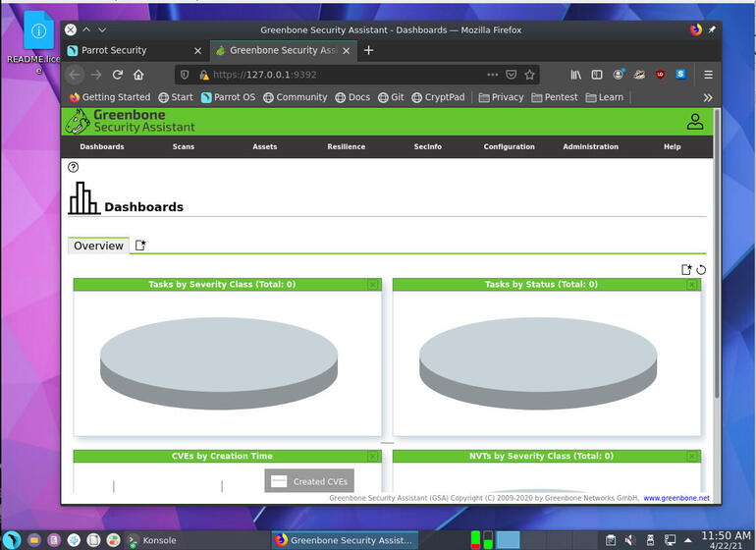Remove the NVTs by Severity Class display
The image size is (756, 550).
(x=692, y=457)
